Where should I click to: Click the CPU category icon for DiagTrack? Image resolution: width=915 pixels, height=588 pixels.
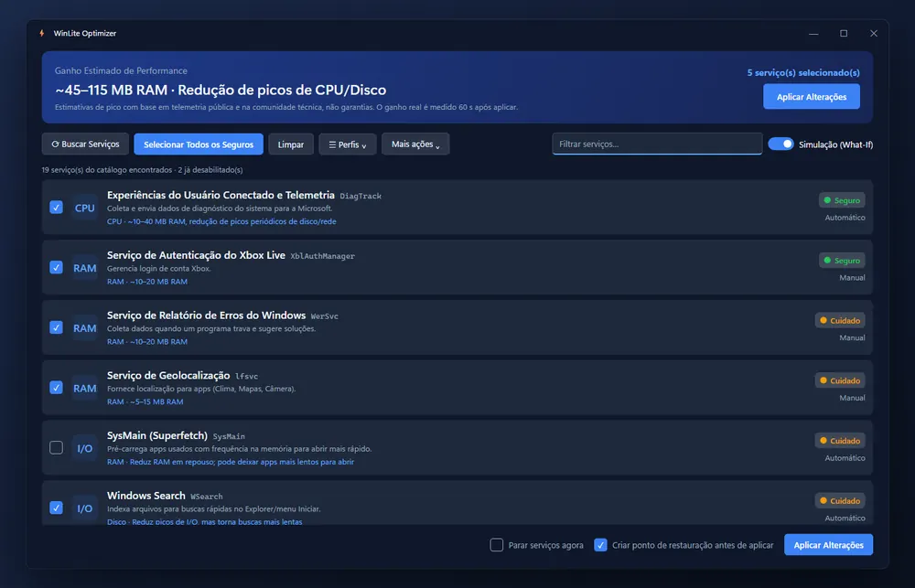pyautogui.click(x=84, y=208)
